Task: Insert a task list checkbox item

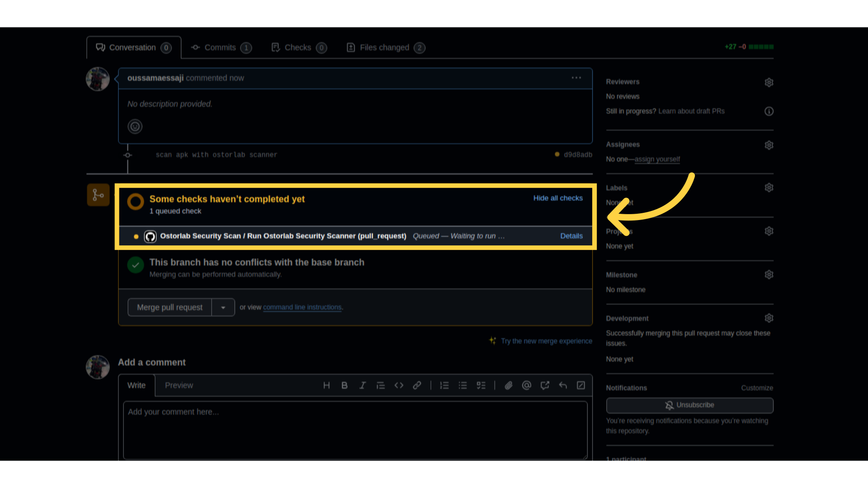Action: [x=481, y=385]
